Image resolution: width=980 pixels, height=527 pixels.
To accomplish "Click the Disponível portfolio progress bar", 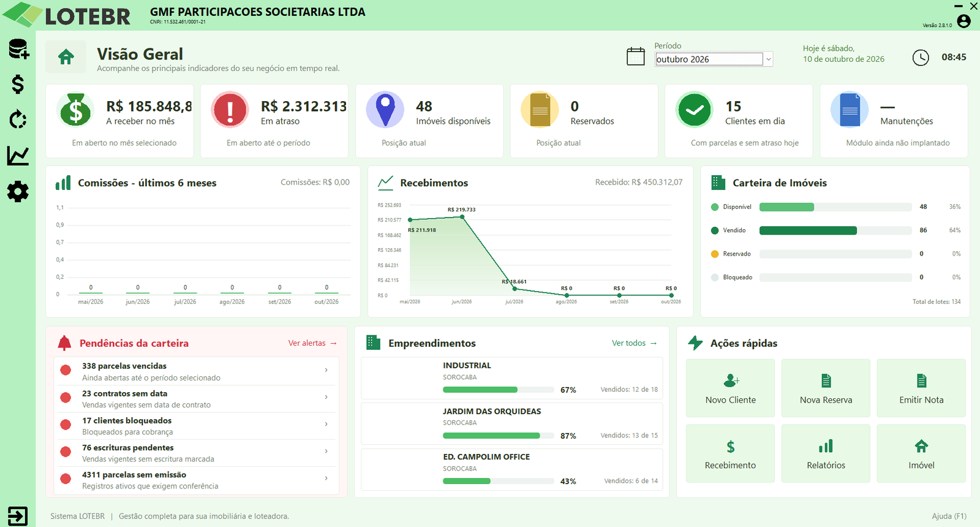I will (x=835, y=207).
